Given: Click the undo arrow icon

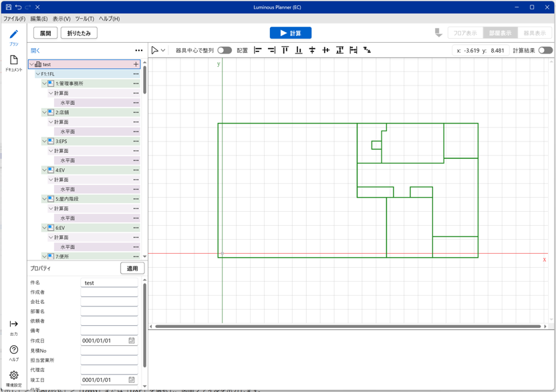Looking at the screenshot, I should coord(18,7).
